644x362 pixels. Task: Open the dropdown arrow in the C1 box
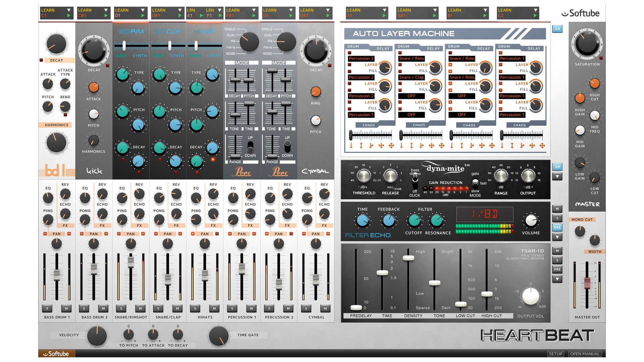click(69, 10)
